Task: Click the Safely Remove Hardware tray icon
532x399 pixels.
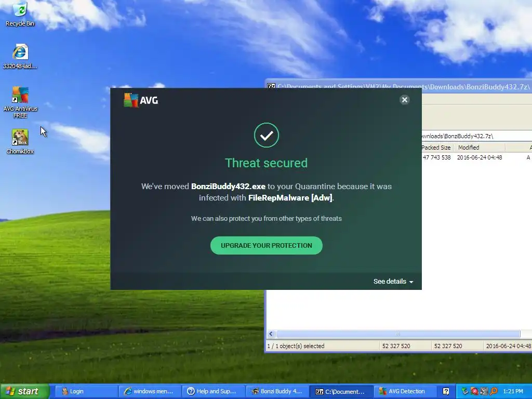Action: [x=465, y=391]
